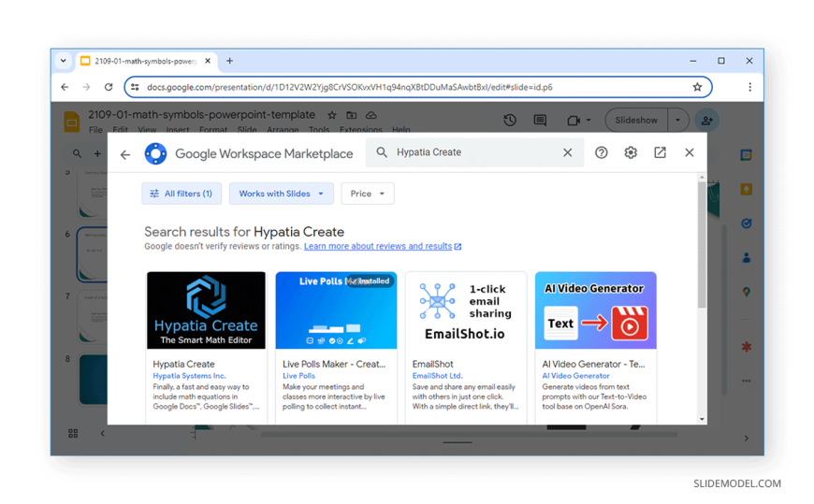
Task: Open Hypatia Systems Inc. developer link
Action: tap(190, 376)
